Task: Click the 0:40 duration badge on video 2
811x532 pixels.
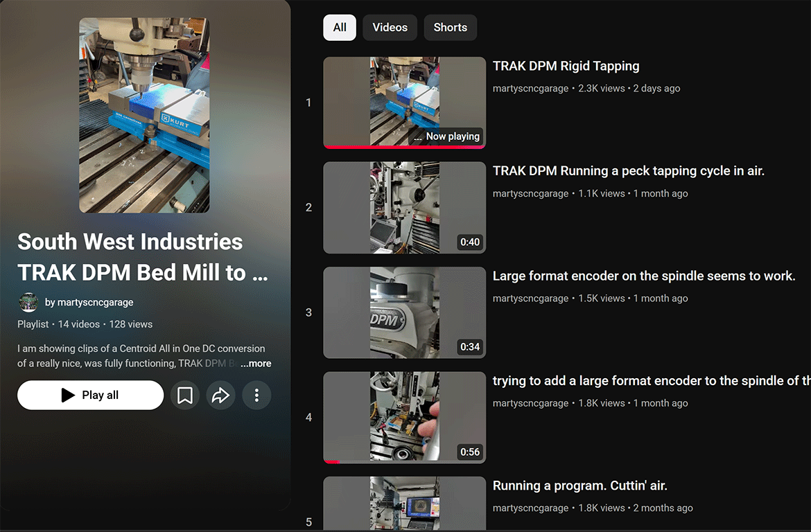Action: click(470, 242)
